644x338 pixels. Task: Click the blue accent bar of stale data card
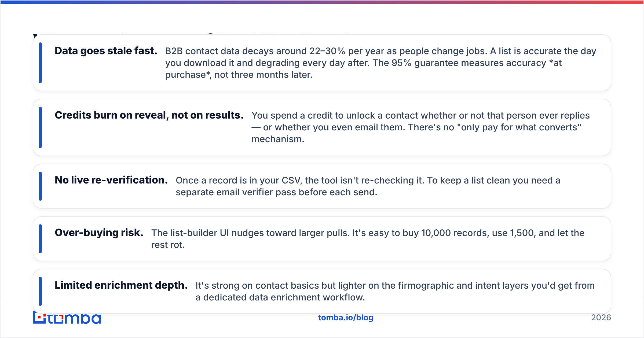(40, 63)
